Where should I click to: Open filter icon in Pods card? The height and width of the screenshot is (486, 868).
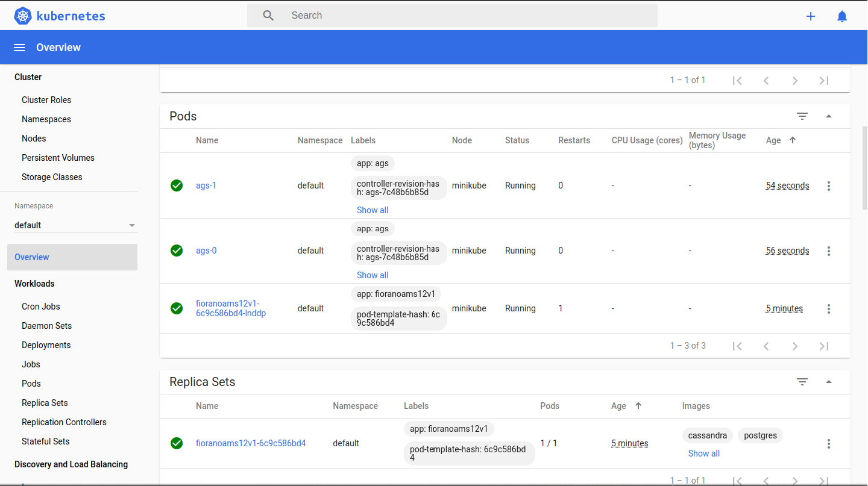tap(802, 116)
